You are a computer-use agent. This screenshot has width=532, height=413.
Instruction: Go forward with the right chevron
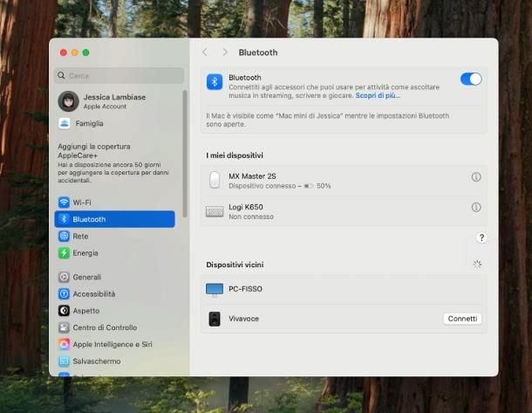225,52
